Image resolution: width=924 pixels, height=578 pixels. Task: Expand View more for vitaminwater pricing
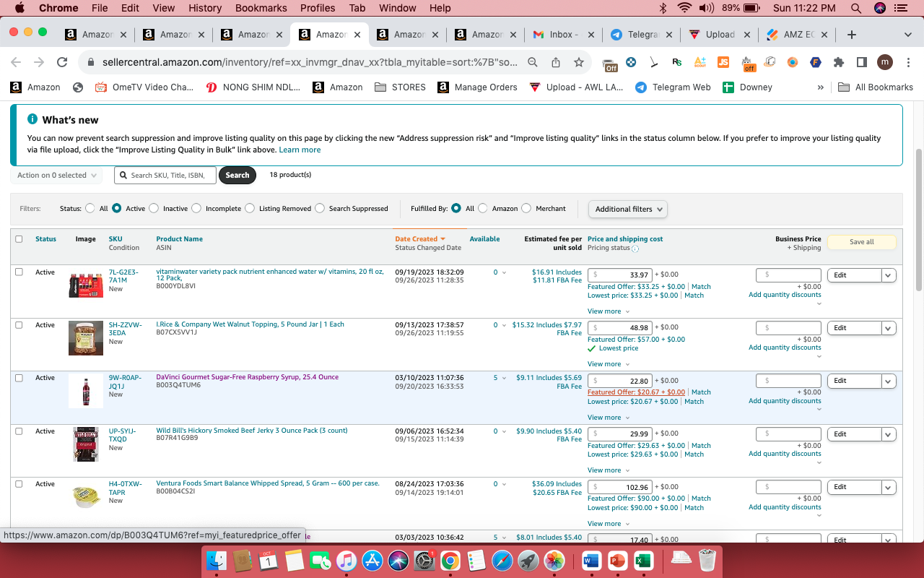pyautogui.click(x=608, y=311)
